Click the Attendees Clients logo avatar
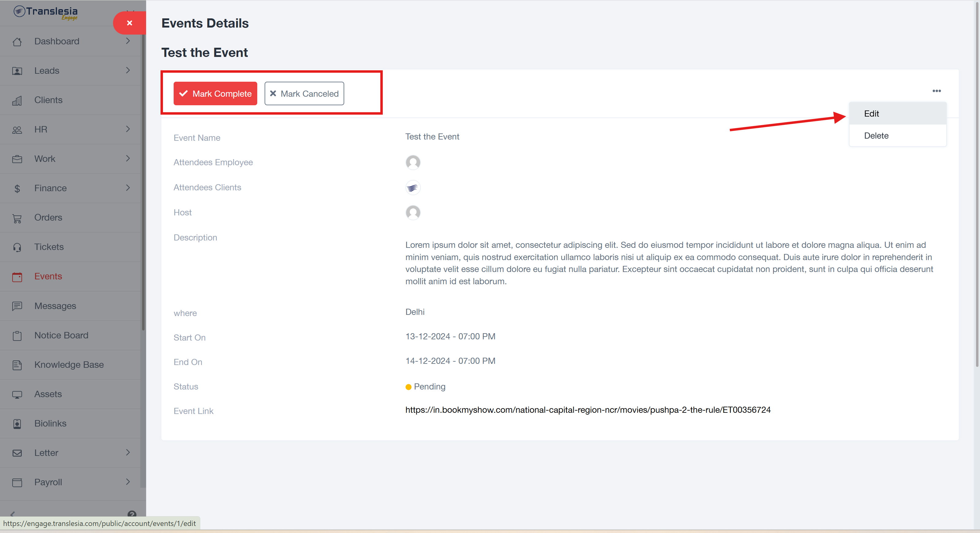The image size is (980, 533). [x=413, y=188]
